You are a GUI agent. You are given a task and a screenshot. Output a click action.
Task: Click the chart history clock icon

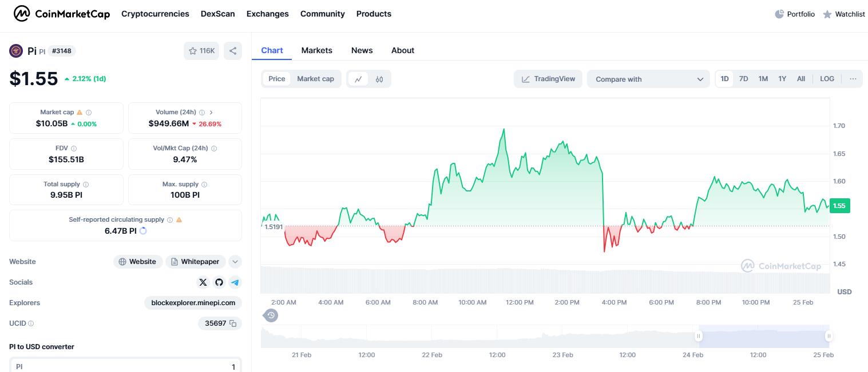point(271,315)
